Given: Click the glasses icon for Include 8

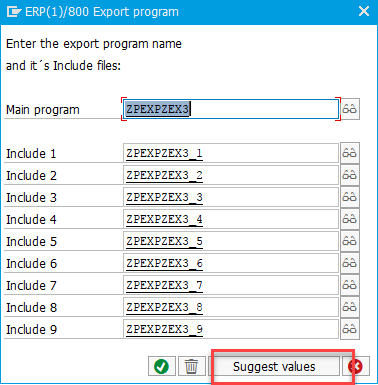Looking at the screenshot, I should tap(349, 307).
